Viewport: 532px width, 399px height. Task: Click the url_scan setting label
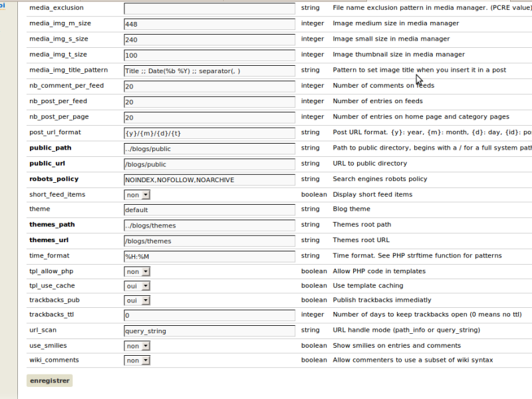[x=43, y=330]
